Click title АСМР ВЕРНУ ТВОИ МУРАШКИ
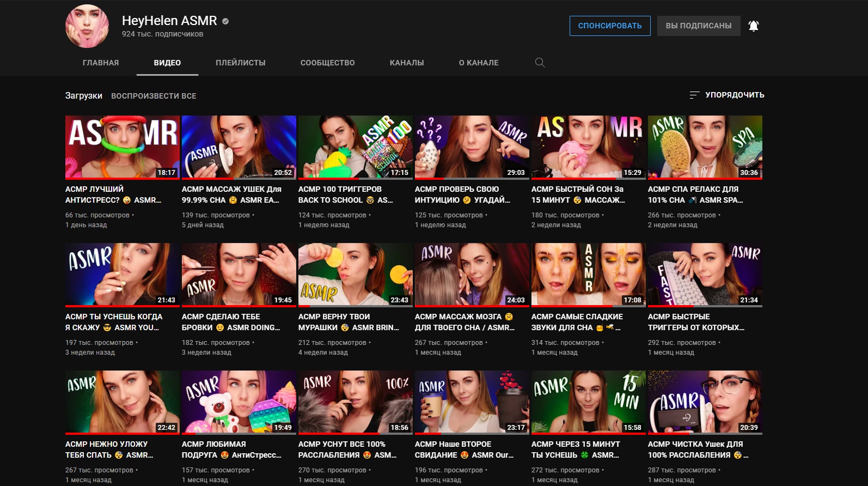This screenshot has width=868, height=486. (349, 322)
